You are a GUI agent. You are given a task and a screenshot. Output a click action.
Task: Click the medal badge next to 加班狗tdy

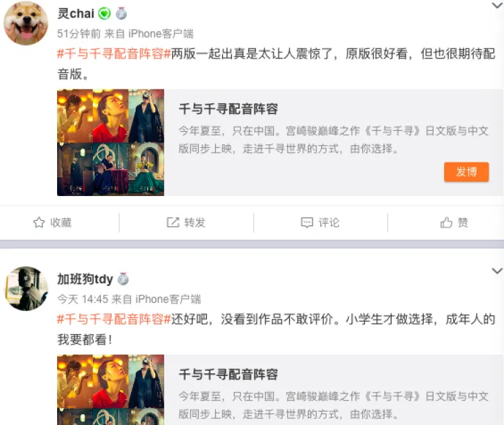[123, 279]
